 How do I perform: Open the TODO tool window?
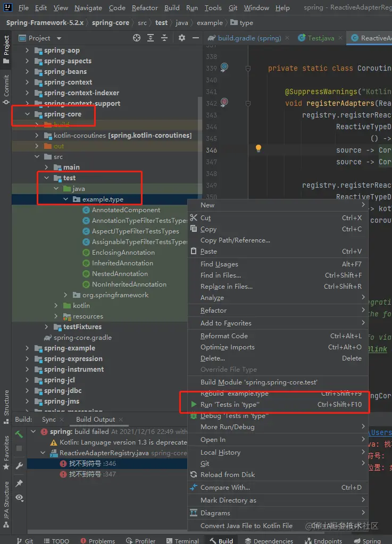[56, 540]
